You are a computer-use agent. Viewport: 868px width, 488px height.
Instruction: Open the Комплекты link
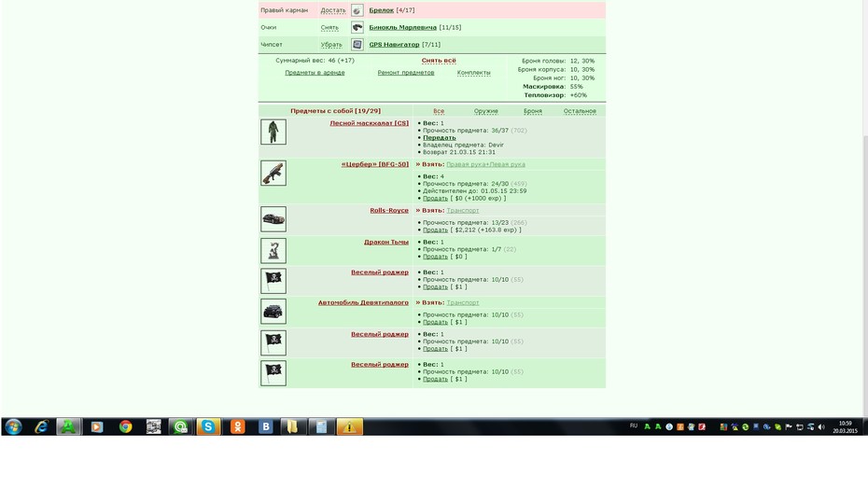tap(473, 73)
